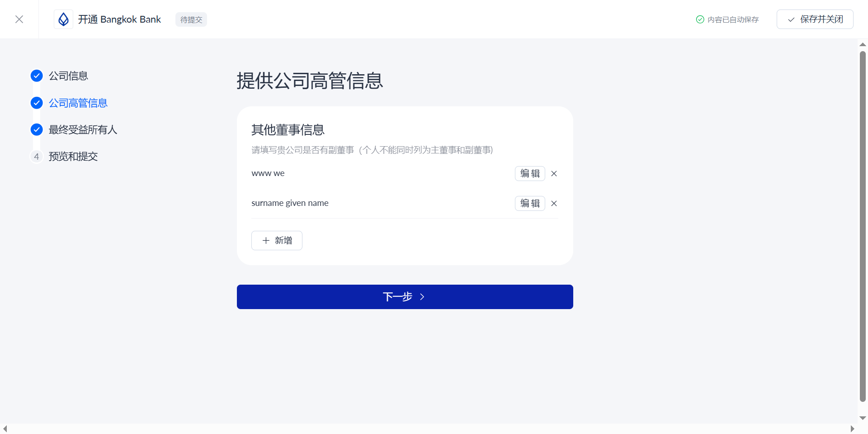
Task: Edit the 'surname given name' director
Action: 530,203
